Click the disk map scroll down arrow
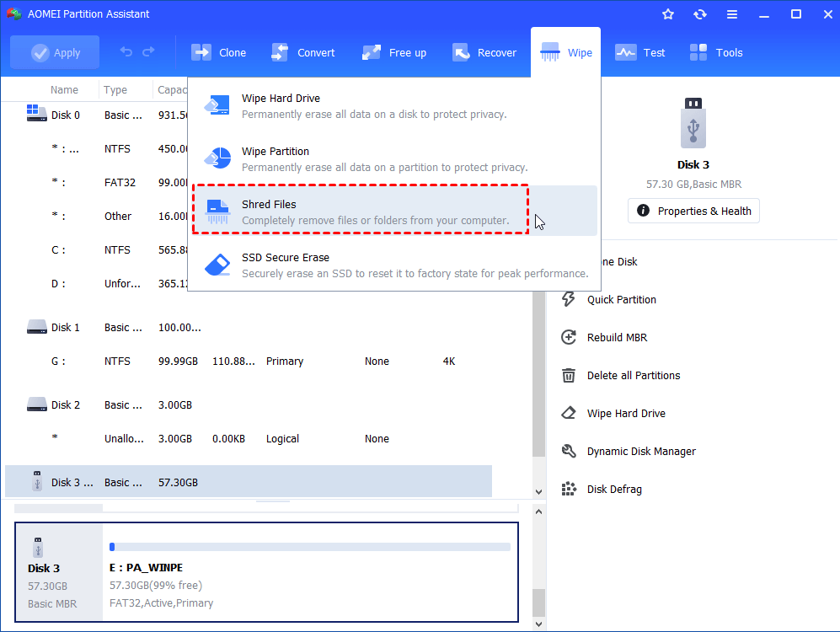 tap(539, 624)
